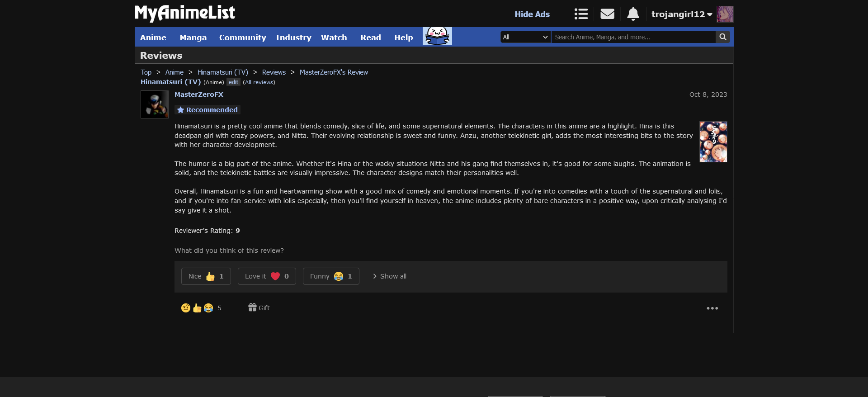Open the Watch nav menu
The image size is (868, 397).
point(334,38)
